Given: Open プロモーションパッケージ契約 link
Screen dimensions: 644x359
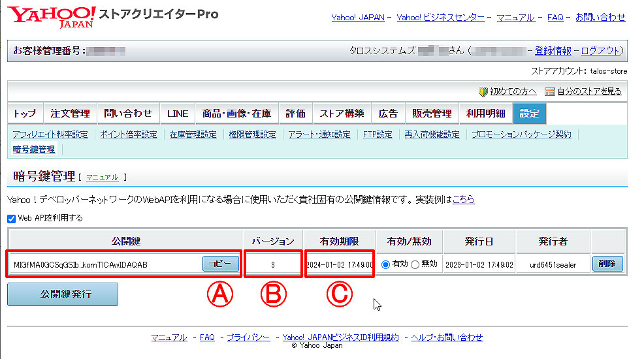Looking at the screenshot, I should pos(521,134).
